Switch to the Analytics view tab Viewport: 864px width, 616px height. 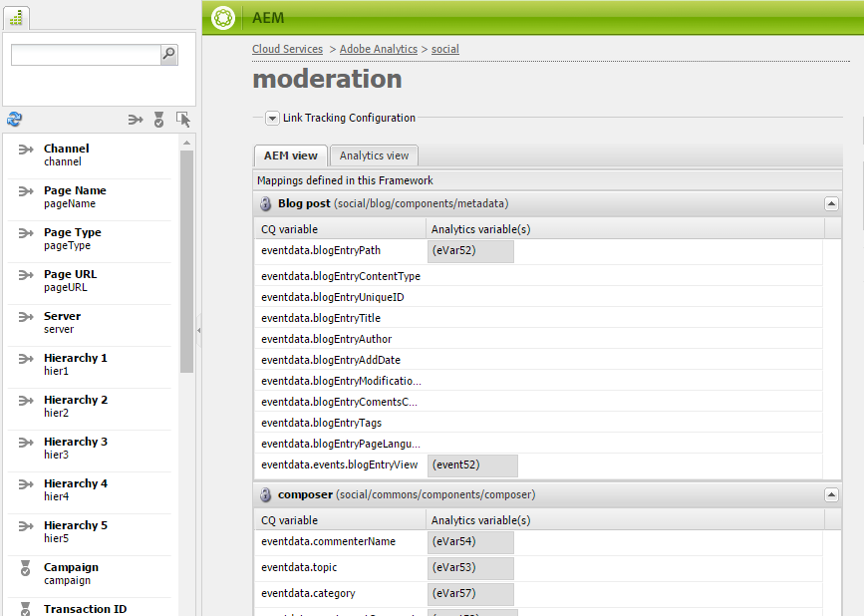[x=374, y=155]
